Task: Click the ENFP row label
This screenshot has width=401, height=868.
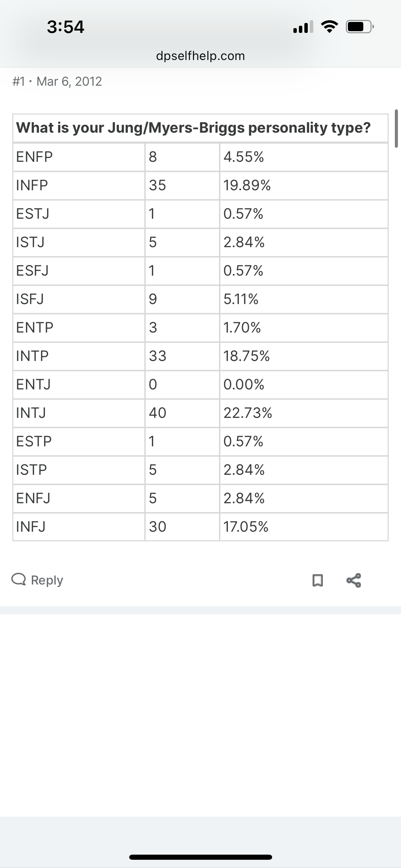Action: (x=34, y=157)
